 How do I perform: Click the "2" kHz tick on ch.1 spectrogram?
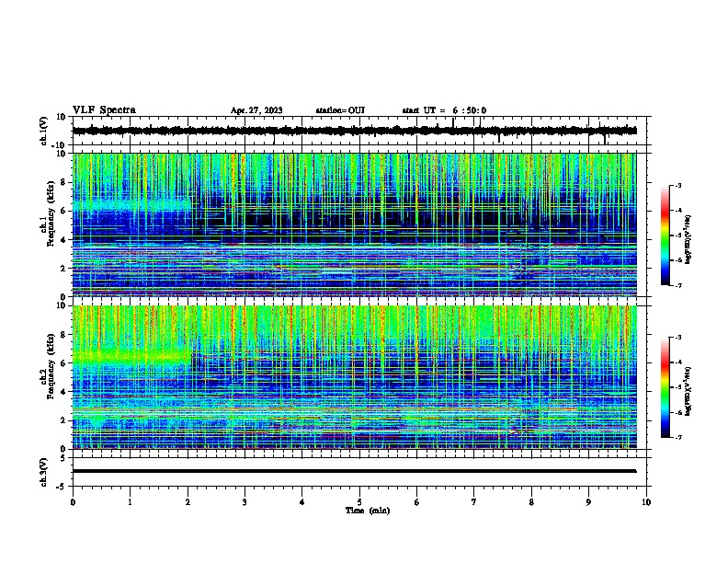(64, 268)
